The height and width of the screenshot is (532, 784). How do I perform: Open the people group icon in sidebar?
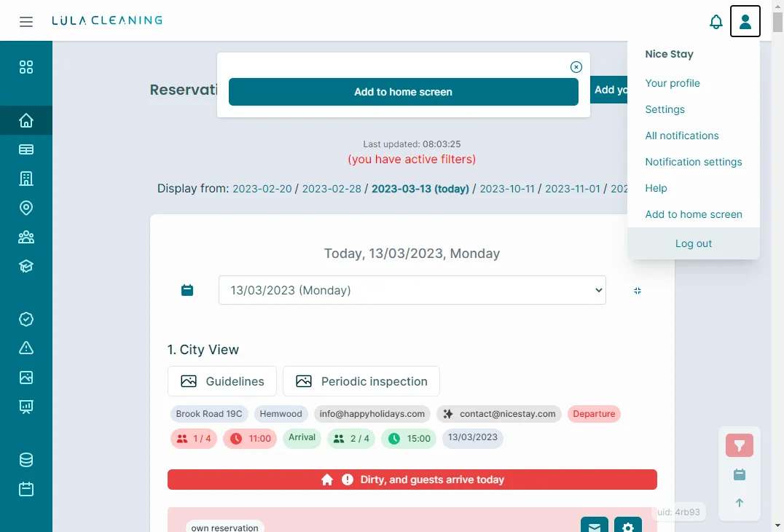pos(26,237)
